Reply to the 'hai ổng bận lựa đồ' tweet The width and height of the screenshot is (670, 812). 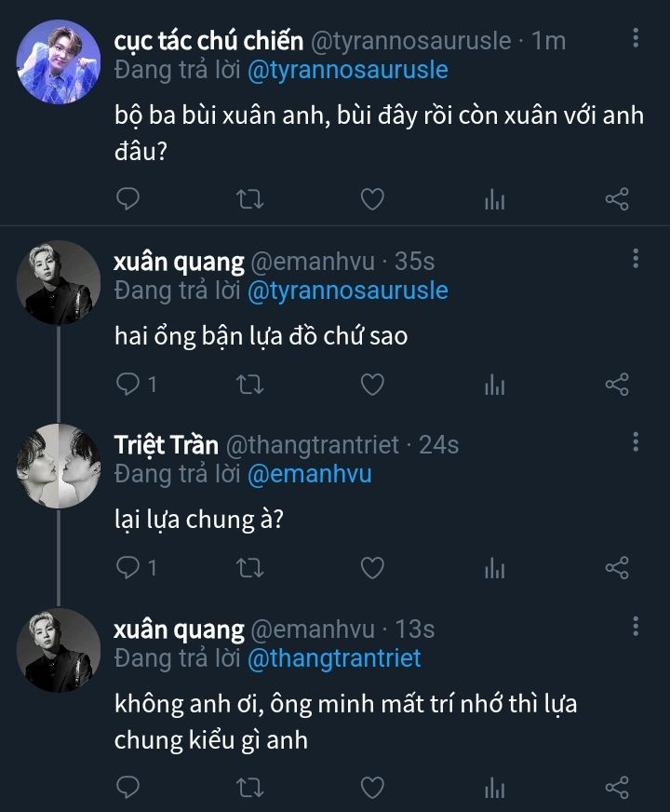[x=129, y=384]
